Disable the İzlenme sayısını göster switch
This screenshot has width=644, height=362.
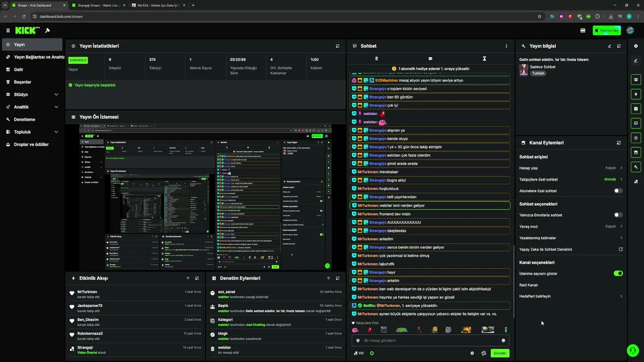(618, 274)
